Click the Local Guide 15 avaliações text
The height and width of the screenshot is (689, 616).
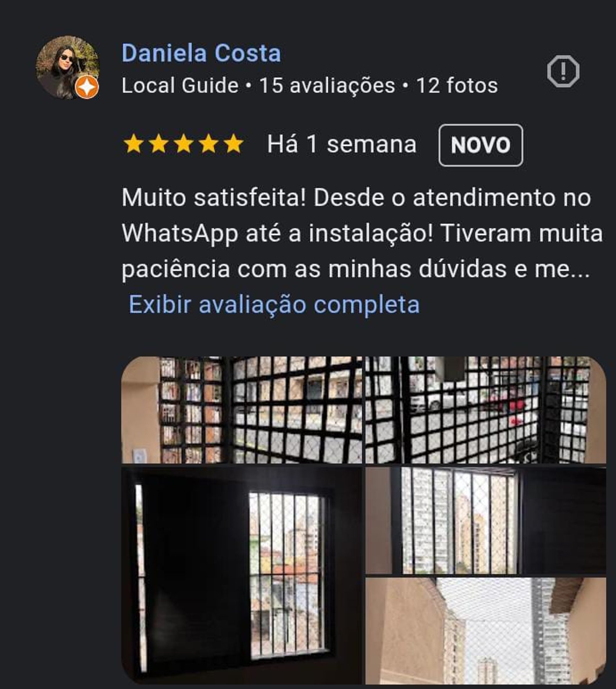coord(258,85)
